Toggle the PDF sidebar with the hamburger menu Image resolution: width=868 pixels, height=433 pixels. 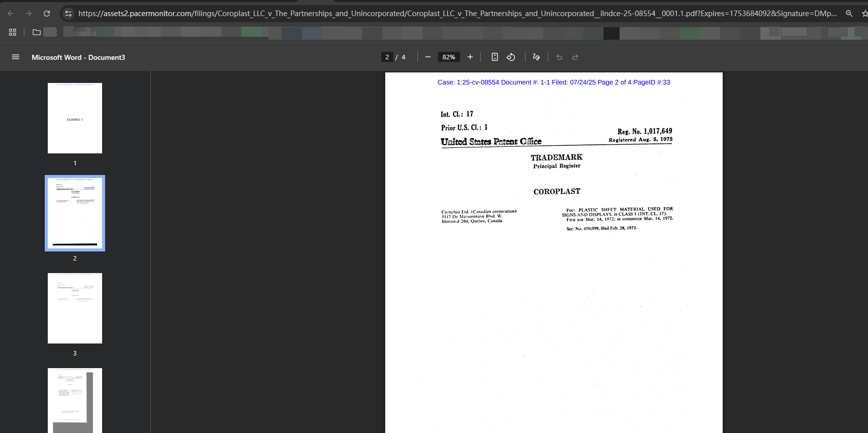click(16, 57)
